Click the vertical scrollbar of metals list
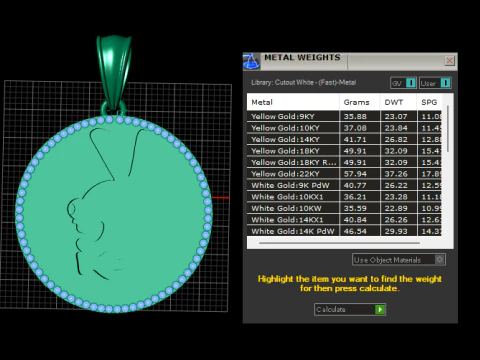The width and height of the screenshot is (480, 360). tap(448, 129)
